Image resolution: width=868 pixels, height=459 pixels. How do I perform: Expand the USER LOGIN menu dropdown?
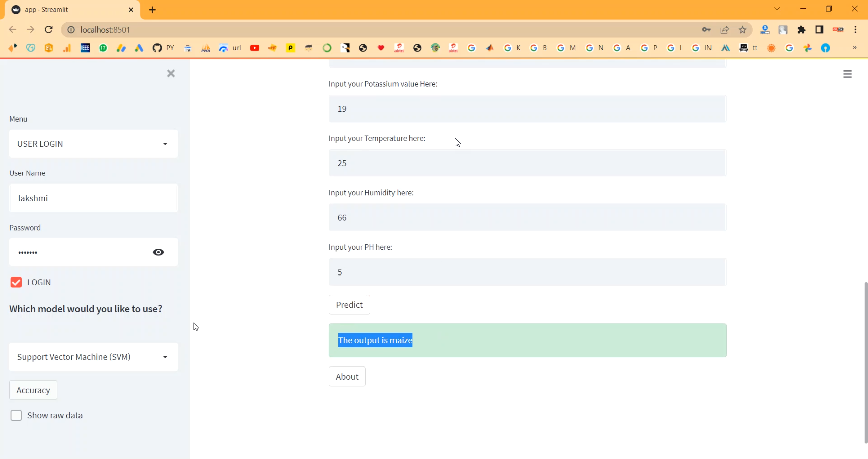pyautogui.click(x=93, y=144)
